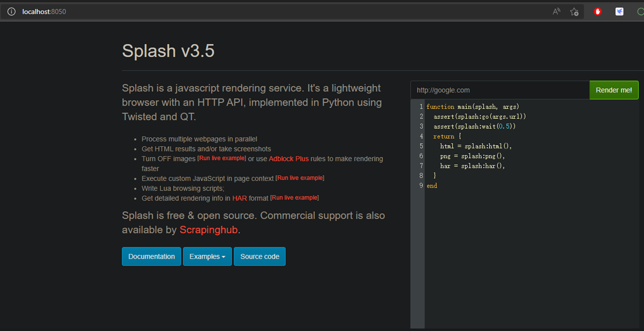Click the address bar showing localhost:8050
Viewport: 644px width, 331px height.
pos(44,11)
